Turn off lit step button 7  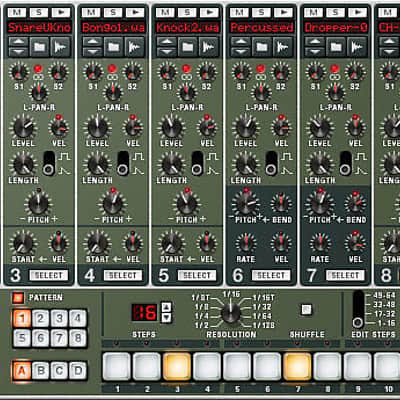coord(297,366)
